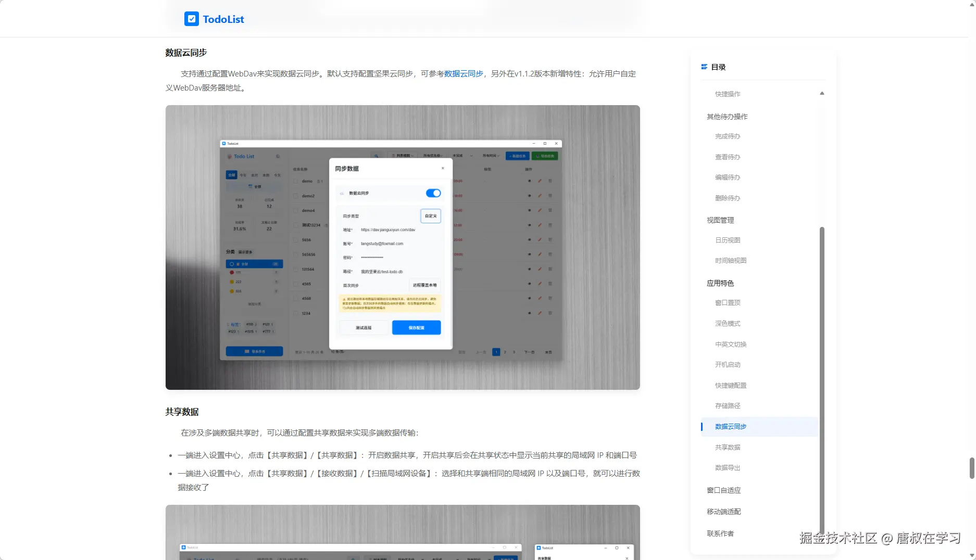Screen dimensions: 976x560
Task: Open 中英文切换 from the contents
Action: 731,345
